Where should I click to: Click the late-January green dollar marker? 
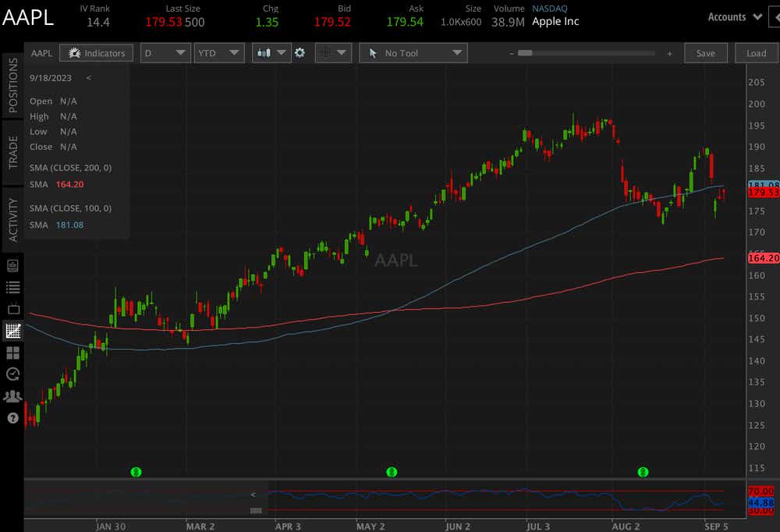pyautogui.click(x=136, y=472)
